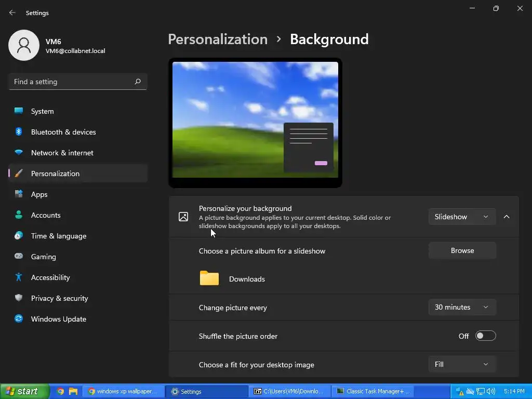
Task: Switch to the 7-Zip C:\Users\VM6 taskbar window
Action: click(289, 391)
